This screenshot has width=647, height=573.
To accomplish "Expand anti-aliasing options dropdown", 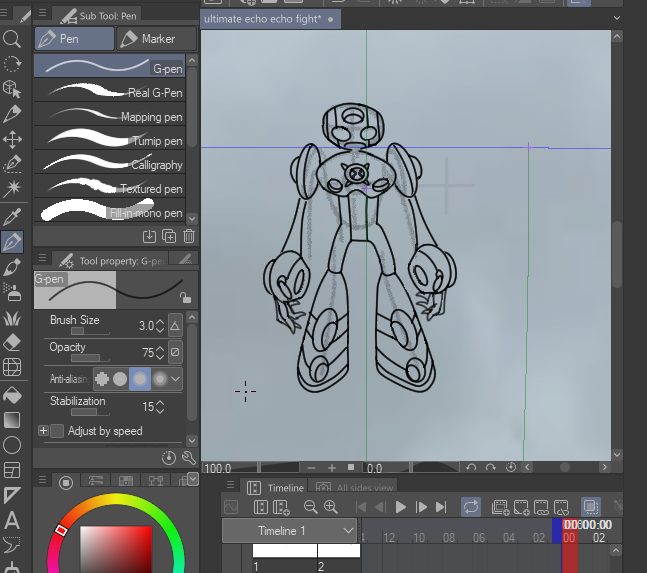I will tap(176, 379).
